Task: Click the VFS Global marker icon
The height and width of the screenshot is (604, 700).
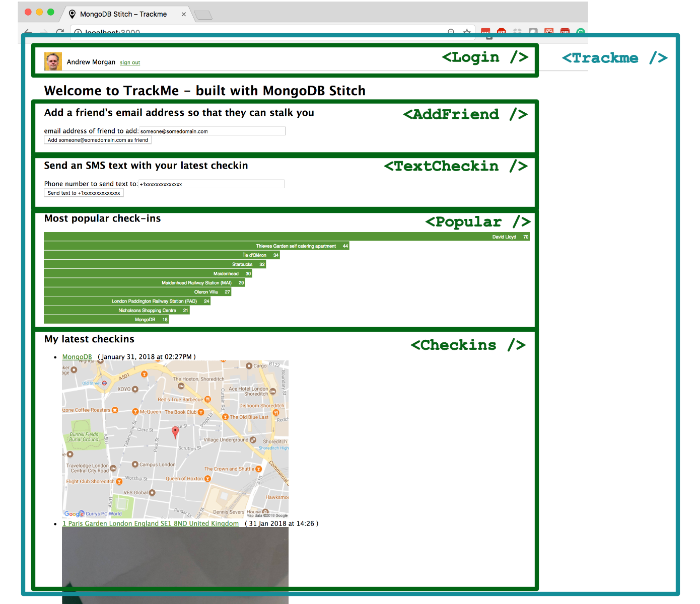Action: pyautogui.click(x=152, y=493)
